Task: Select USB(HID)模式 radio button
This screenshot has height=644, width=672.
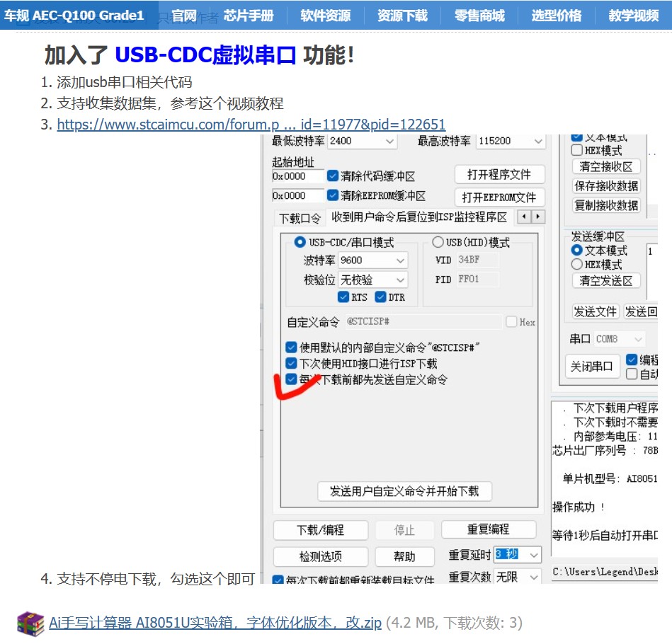Action: 438,242
